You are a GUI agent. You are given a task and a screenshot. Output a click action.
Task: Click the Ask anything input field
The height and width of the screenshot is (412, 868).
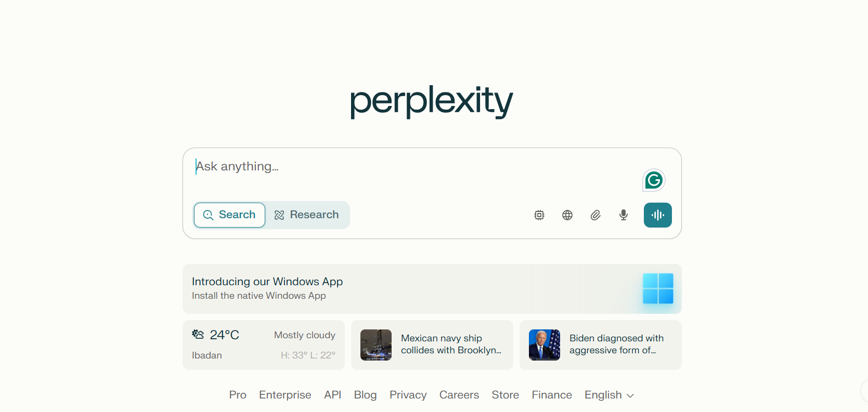364,166
